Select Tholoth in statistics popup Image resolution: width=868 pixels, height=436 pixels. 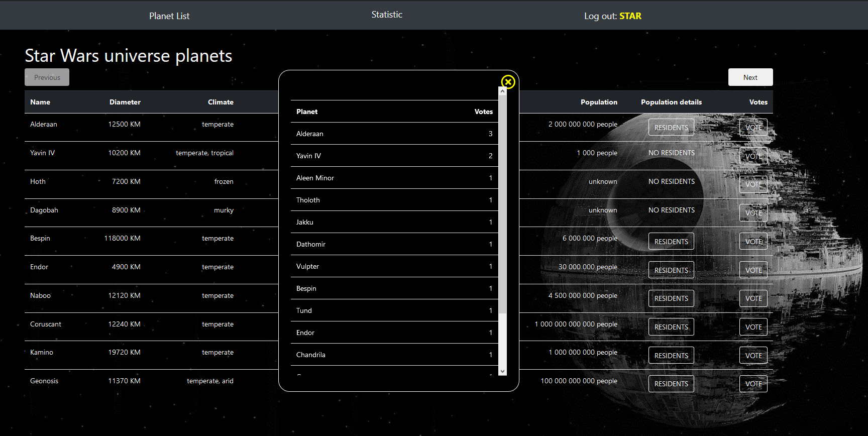coord(394,200)
